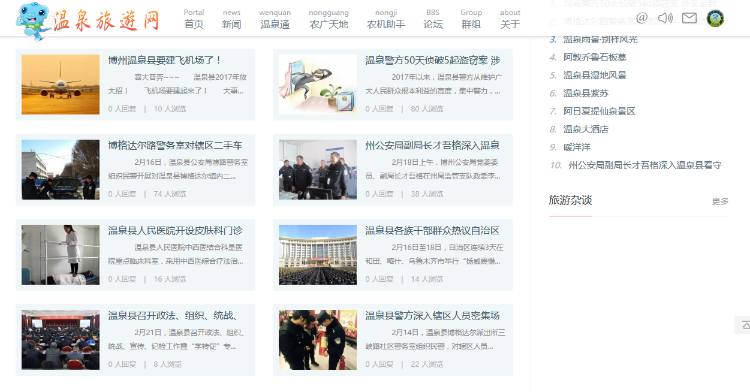Viewport: 750px width, 392px height.
Task: Click the 关于 about menu item
Action: click(x=510, y=19)
